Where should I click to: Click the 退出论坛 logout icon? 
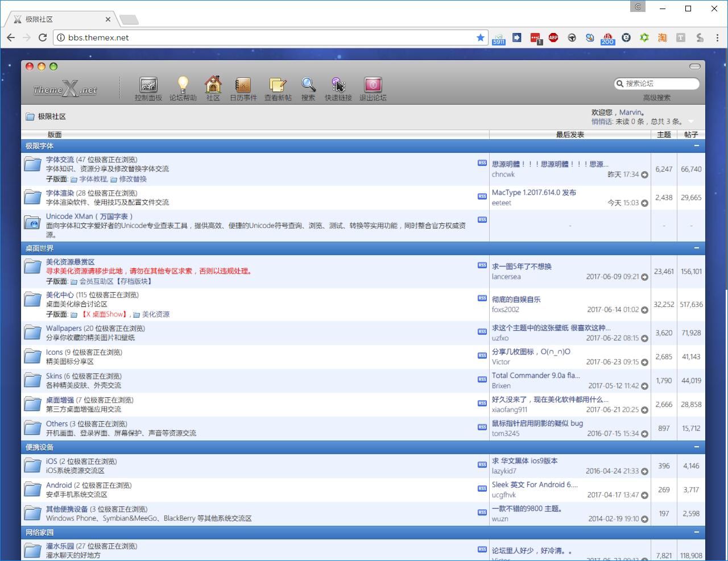(373, 89)
